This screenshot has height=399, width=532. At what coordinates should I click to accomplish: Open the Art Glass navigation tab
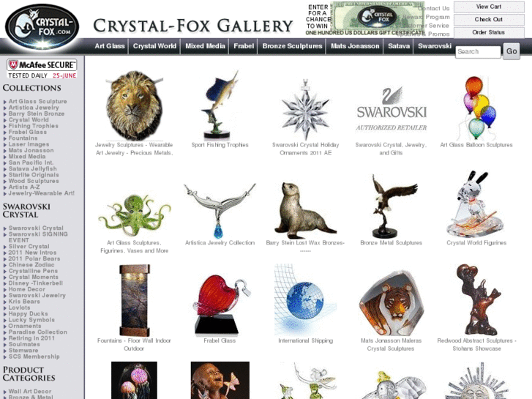click(x=110, y=46)
